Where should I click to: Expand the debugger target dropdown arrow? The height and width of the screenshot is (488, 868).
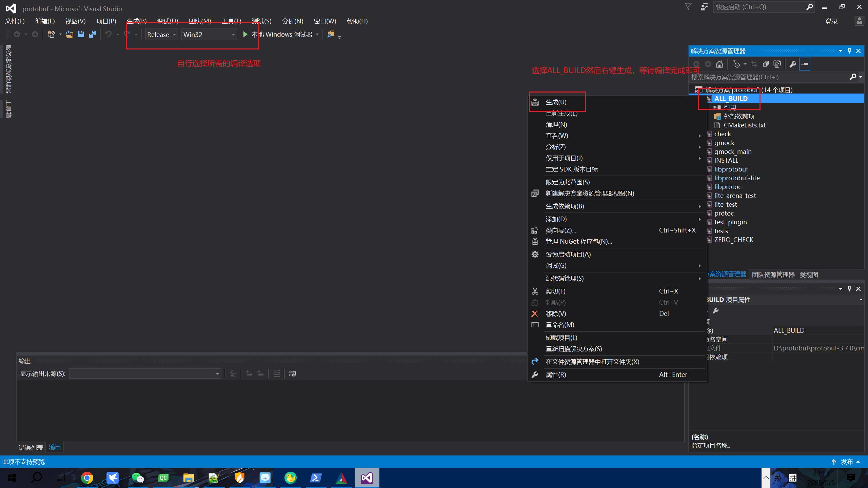click(x=317, y=34)
